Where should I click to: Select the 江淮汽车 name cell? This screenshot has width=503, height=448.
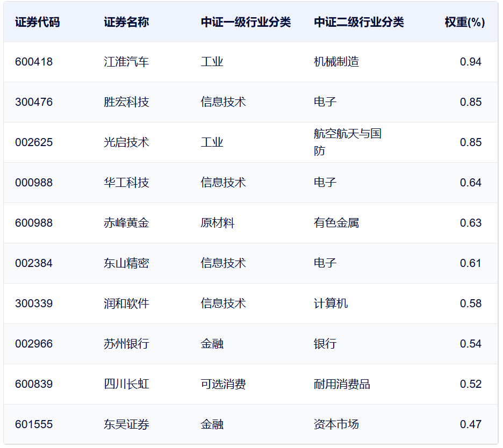tap(126, 62)
